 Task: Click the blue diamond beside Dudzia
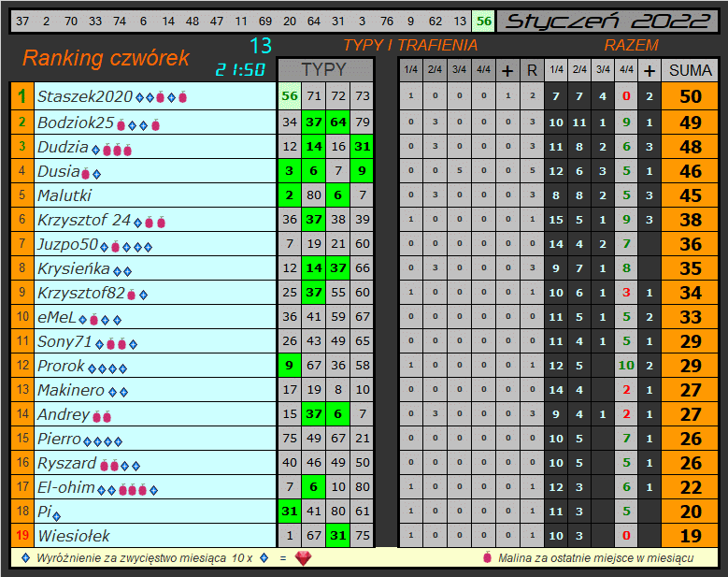[x=95, y=150]
